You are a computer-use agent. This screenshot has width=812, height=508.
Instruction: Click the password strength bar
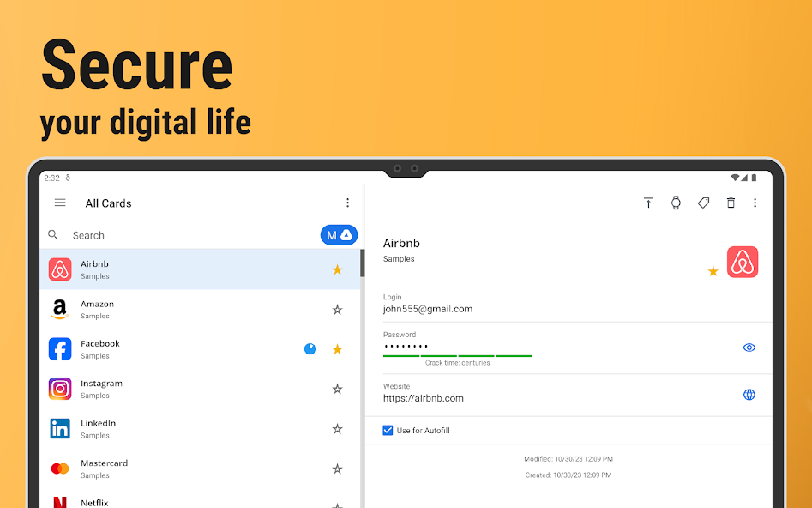[457, 355]
